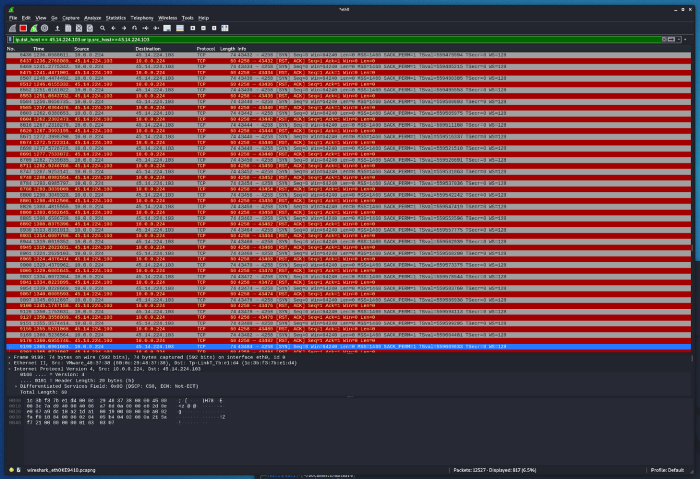This screenshot has height=479, width=700.
Task: Open the Telephony menu
Action: tap(142, 18)
